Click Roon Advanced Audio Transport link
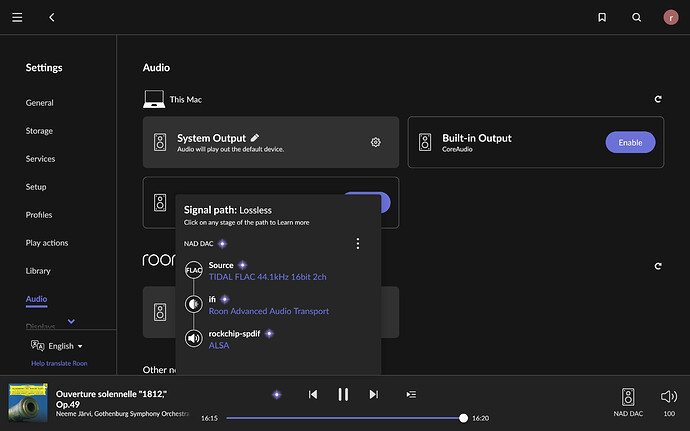The width and height of the screenshot is (690, 431). click(x=269, y=311)
